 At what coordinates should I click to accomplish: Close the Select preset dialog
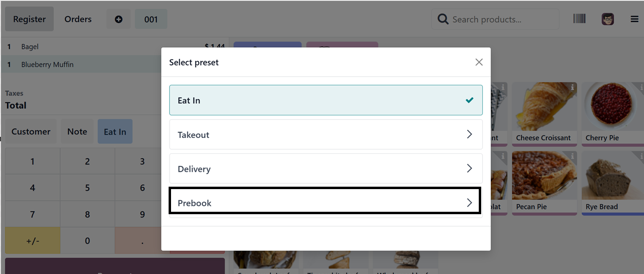point(479,62)
